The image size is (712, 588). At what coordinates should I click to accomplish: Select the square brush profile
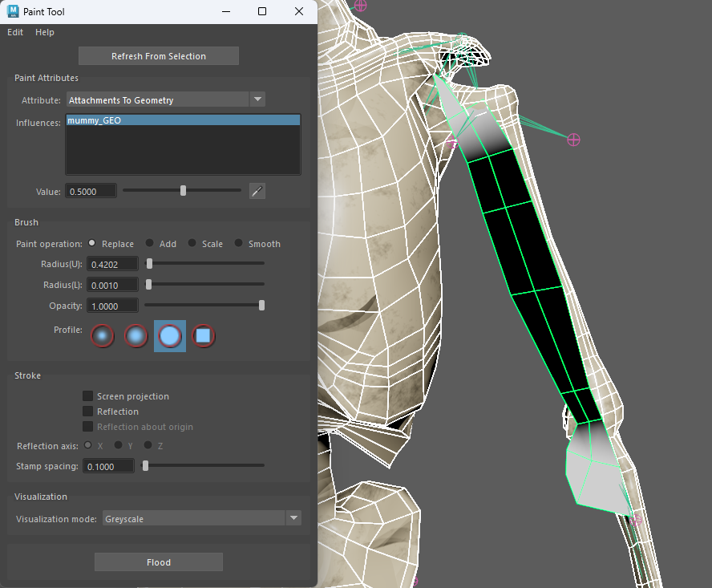click(x=204, y=335)
